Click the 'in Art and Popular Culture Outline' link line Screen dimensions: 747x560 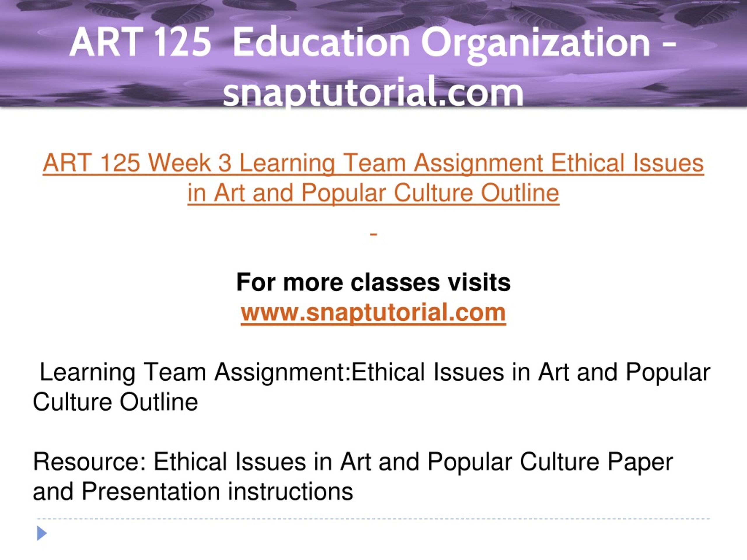point(373,193)
